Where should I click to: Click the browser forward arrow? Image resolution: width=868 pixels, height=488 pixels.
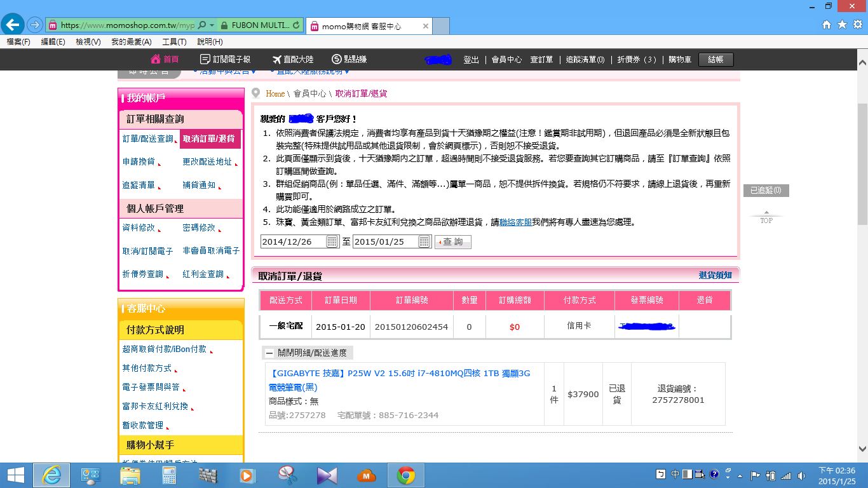click(x=35, y=25)
